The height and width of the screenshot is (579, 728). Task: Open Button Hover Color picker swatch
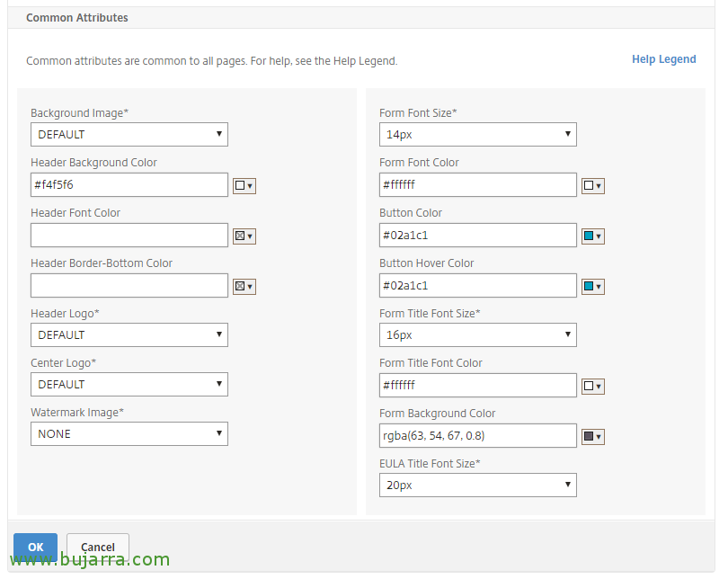tap(593, 286)
